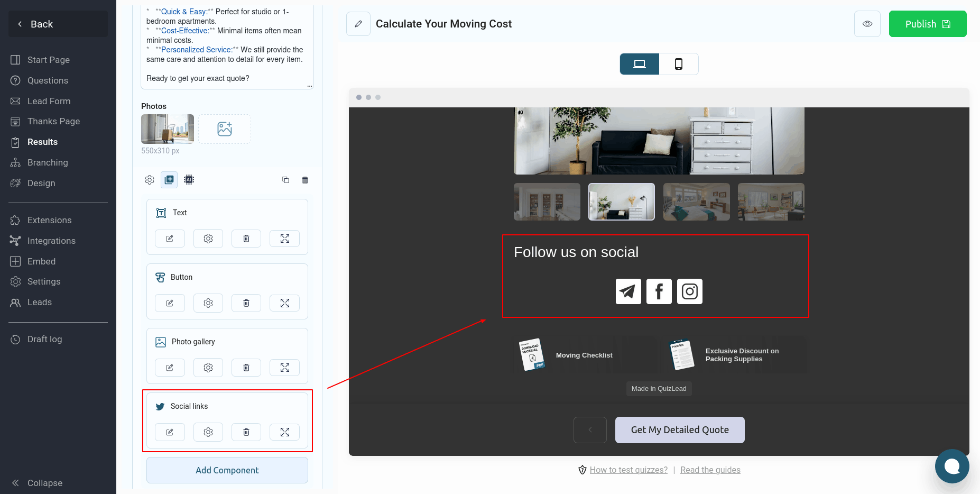Expand the Social links component panel

pyautogui.click(x=284, y=432)
